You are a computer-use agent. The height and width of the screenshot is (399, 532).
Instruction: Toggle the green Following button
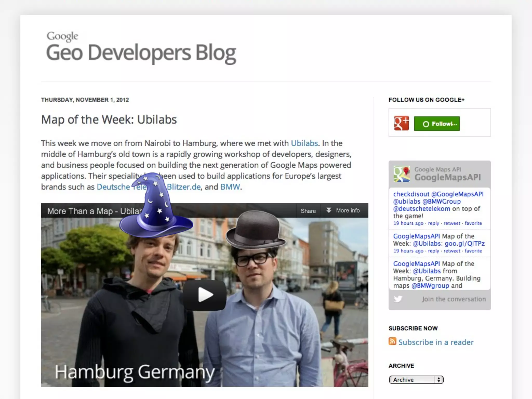point(437,124)
